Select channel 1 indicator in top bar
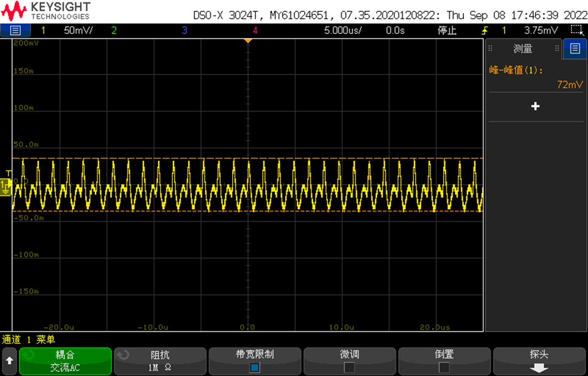Screen dimensions: 588x376 pyautogui.click(x=43, y=30)
